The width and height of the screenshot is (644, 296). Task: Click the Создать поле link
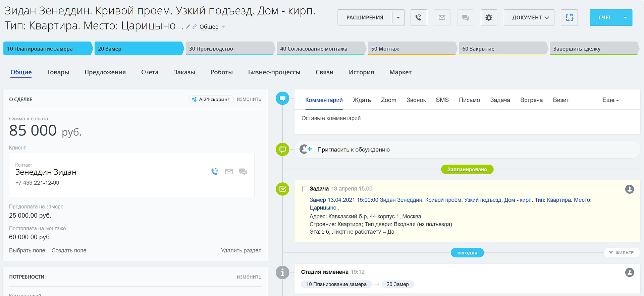coord(69,250)
